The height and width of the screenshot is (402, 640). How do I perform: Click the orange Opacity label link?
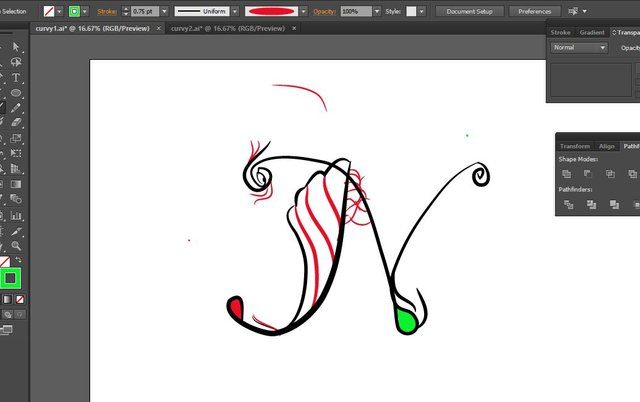pyautogui.click(x=324, y=11)
